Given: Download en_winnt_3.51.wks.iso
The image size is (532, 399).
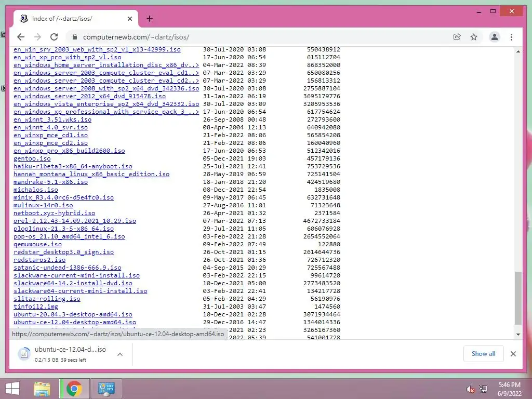Looking at the screenshot, I should 52,120.
